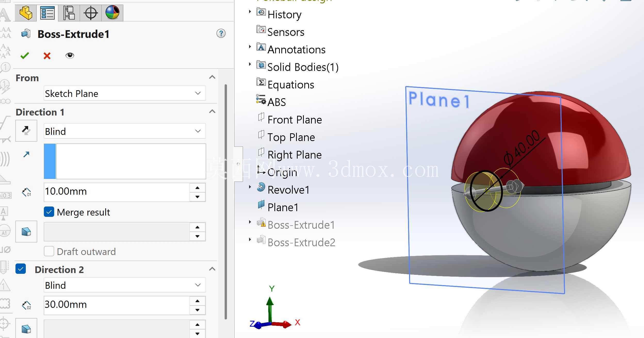Screen dimensions: 644x338
Task: Increase Direction 1 depth with up arrow
Action: [197, 188]
